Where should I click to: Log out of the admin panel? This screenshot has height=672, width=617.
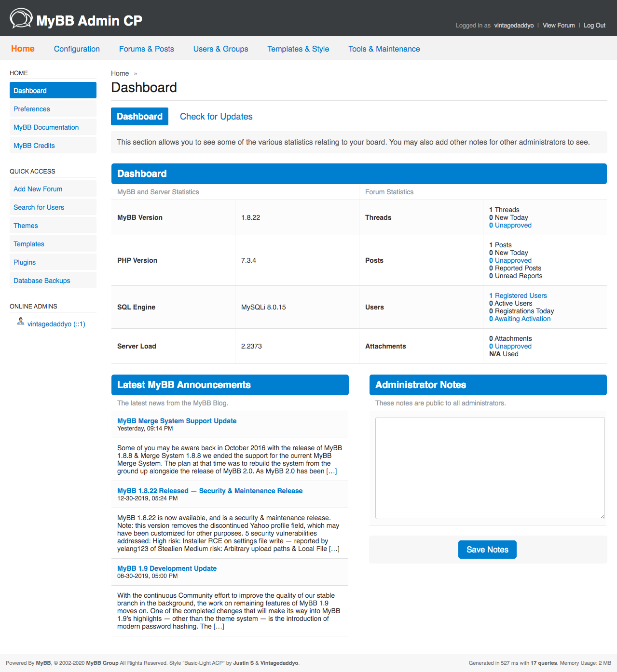(594, 26)
